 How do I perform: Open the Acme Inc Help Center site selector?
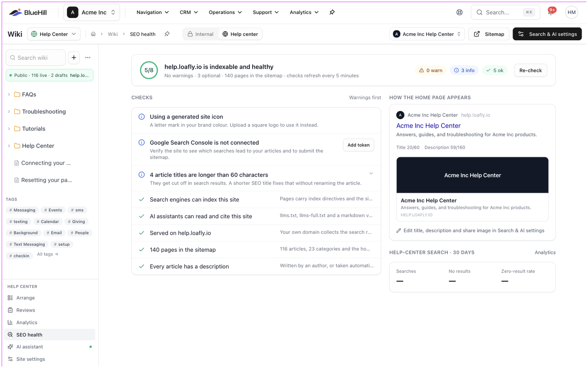[427, 34]
